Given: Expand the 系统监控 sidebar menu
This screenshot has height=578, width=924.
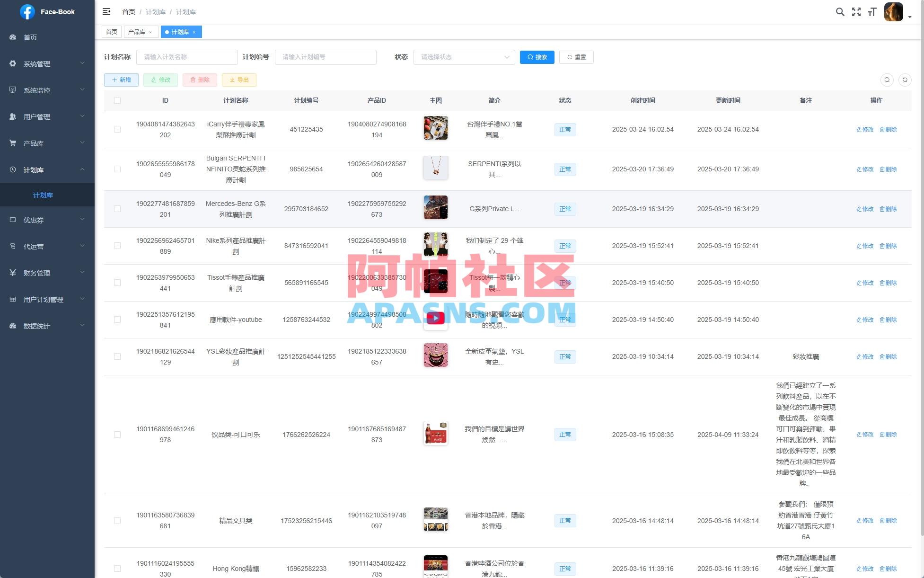Looking at the screenshot, I should (47, 90).
